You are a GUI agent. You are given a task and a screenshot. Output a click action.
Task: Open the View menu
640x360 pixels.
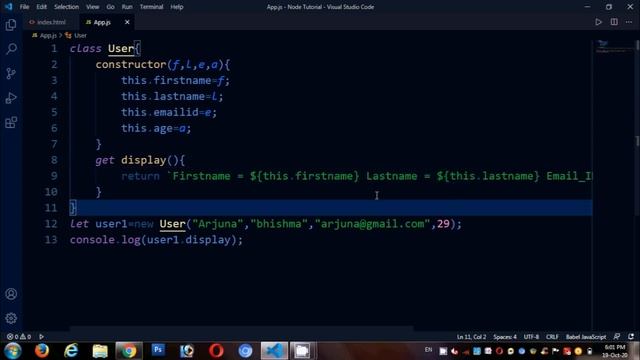tap(93, 7)
